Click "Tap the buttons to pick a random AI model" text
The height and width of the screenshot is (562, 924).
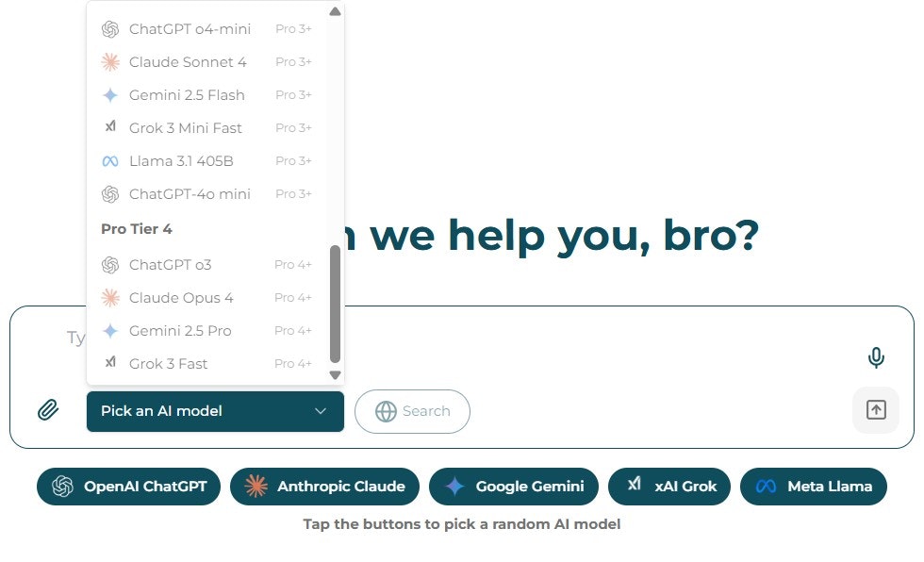[462, 524]
